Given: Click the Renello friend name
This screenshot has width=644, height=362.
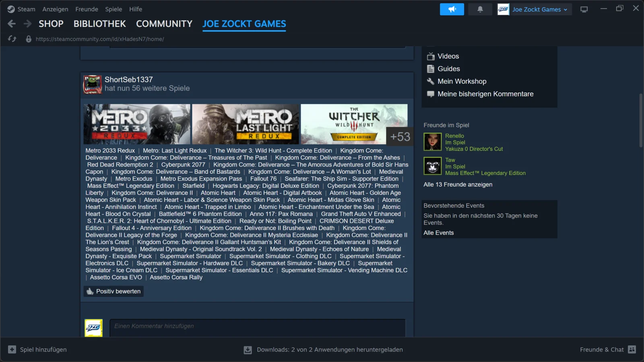Looking at the screenshot, I should tap(454, 136).
